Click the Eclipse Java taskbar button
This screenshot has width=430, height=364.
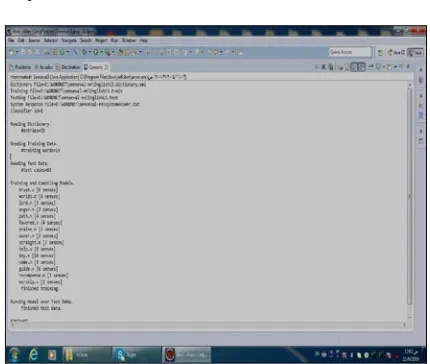(x=187, y=355)
